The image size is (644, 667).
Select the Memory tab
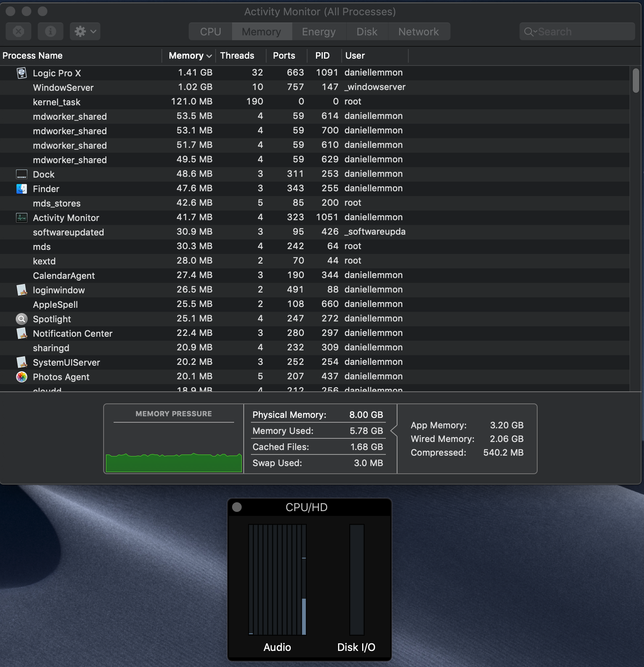pos(261,32)
